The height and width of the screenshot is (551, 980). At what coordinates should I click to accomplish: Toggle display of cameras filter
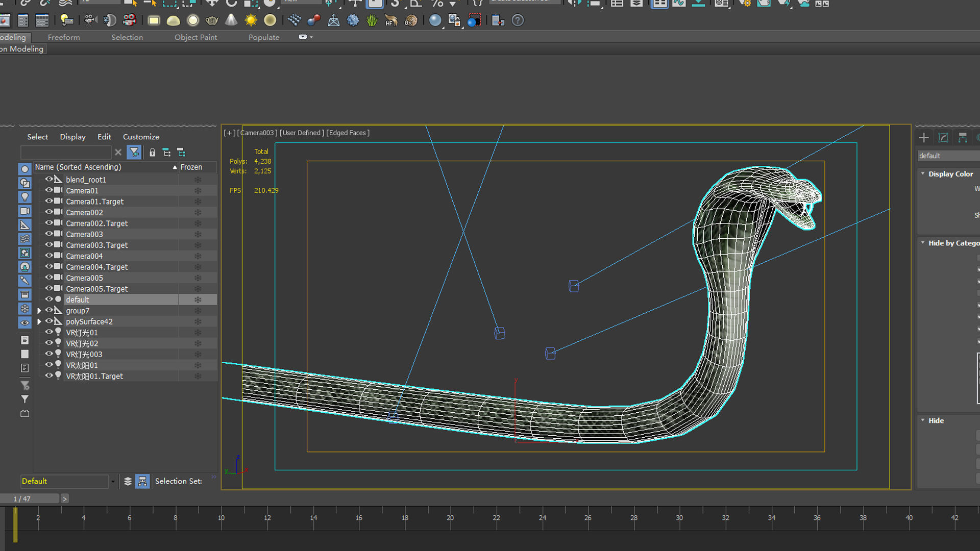click(24, 211)
